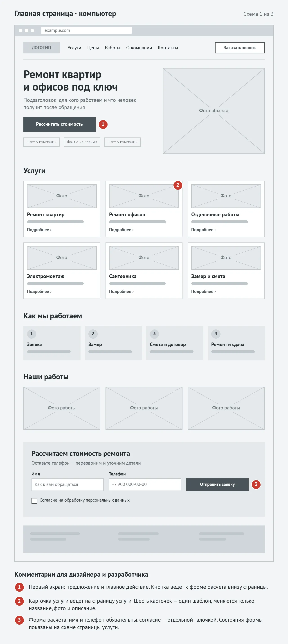Click the 'Ремонт квартир и офисов под ключ' headline
The width and height of the screenshot is (288, 644).
(x=71, y=81)
